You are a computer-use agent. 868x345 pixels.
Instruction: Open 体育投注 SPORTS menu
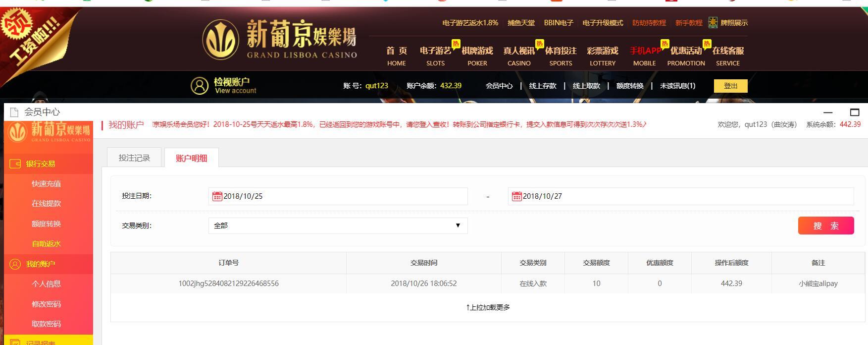tap(561, 56)
